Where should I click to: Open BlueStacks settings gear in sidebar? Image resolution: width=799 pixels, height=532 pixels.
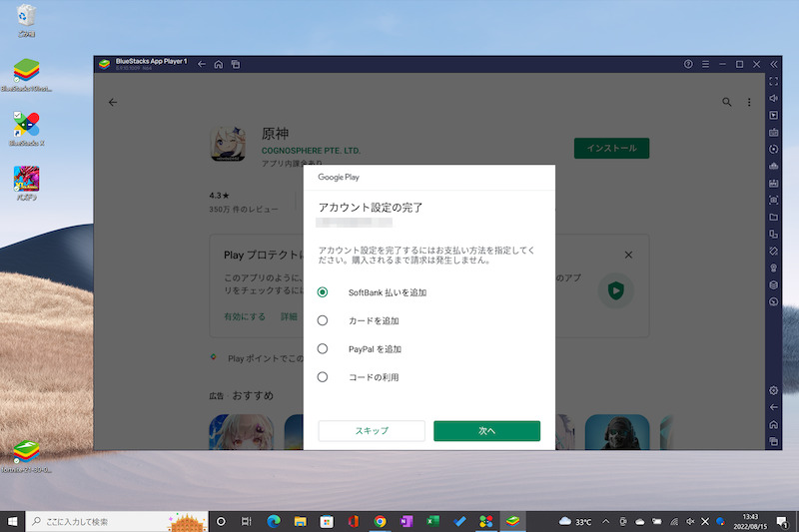773,390
